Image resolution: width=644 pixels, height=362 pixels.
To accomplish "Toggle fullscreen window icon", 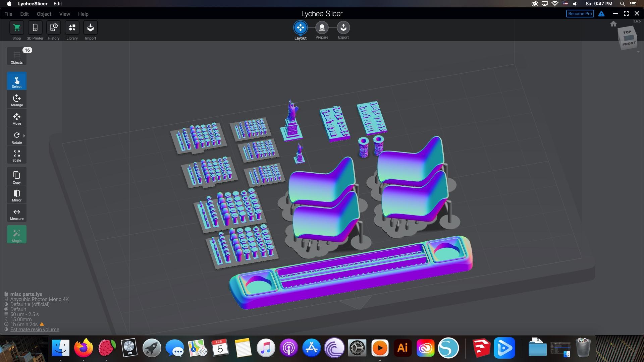I will click(x=626, y=13).
